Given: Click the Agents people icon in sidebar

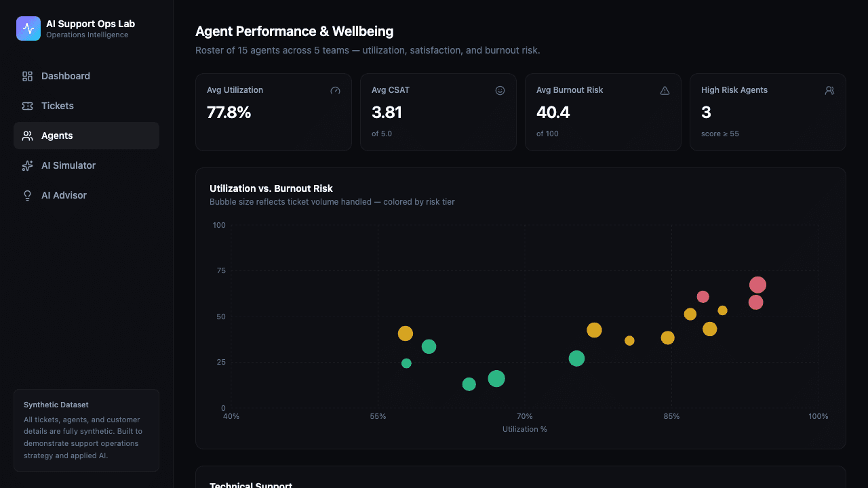Looking at the screenshot, I should pos(27,136).
